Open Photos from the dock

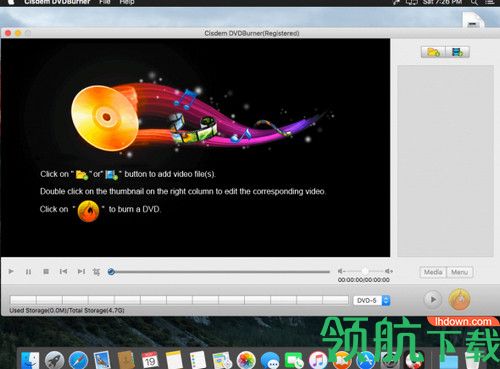(x=246, y=361)
